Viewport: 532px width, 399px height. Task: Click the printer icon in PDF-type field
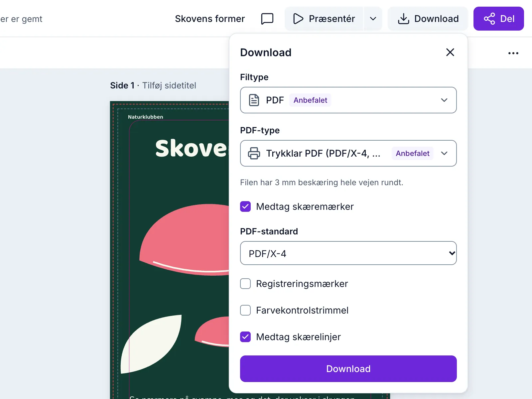(x=254, y=153)
